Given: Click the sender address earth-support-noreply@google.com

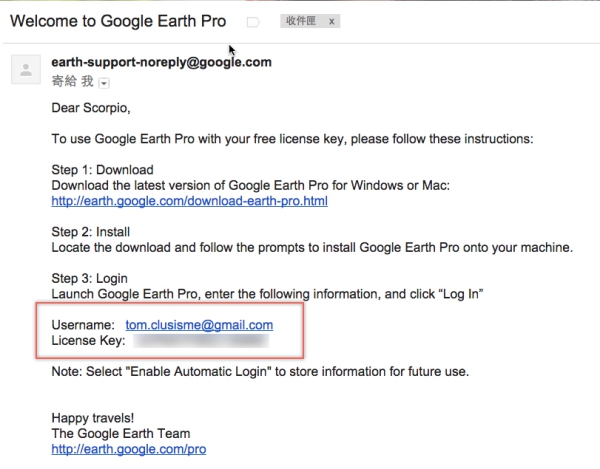Looking at the screenshot, I should pos(161,62).
